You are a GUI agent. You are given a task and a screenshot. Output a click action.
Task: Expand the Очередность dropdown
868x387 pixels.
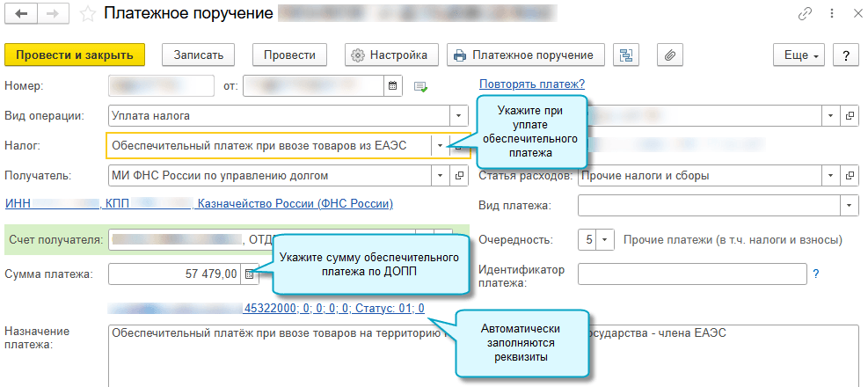pyautogui.click(x=604, y=240)
